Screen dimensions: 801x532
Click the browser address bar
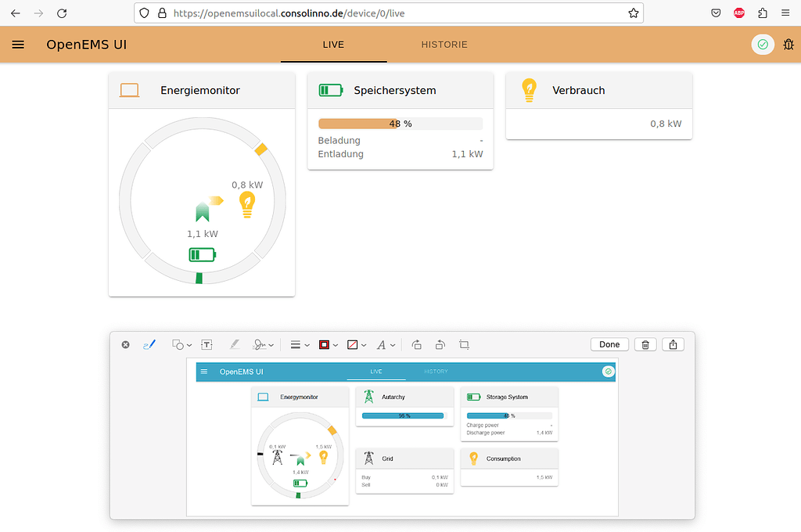click(x=313, y=13)
